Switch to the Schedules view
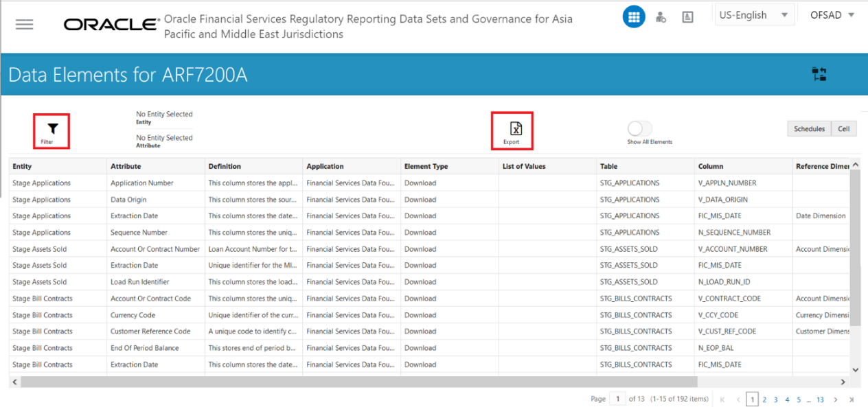The image size is (868, 407). [x=809, y=129]
